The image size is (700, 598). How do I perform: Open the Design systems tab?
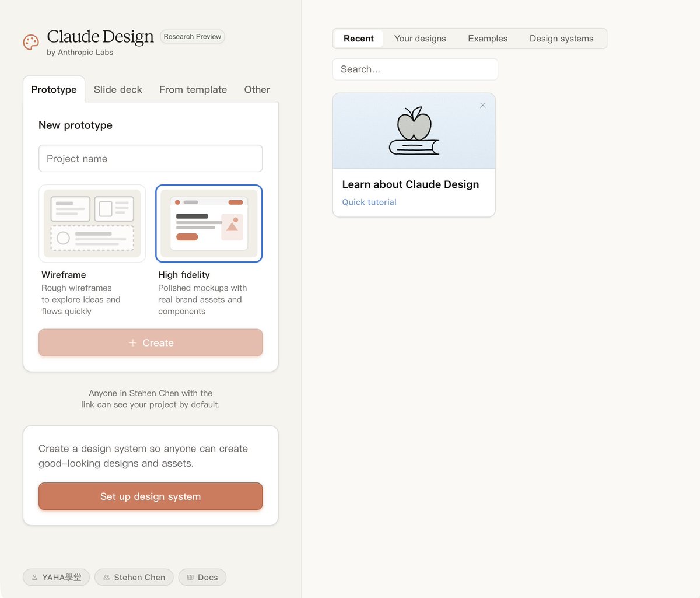(562, 39)
